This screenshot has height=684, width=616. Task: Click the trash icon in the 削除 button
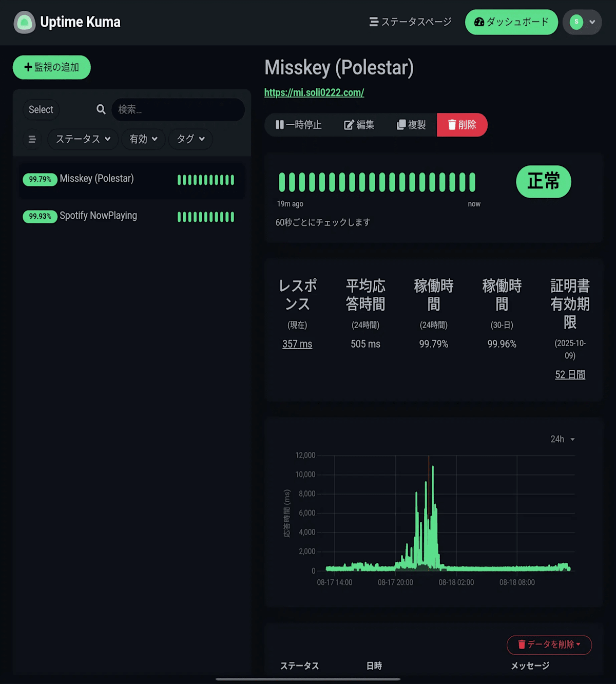coord(452,124)
